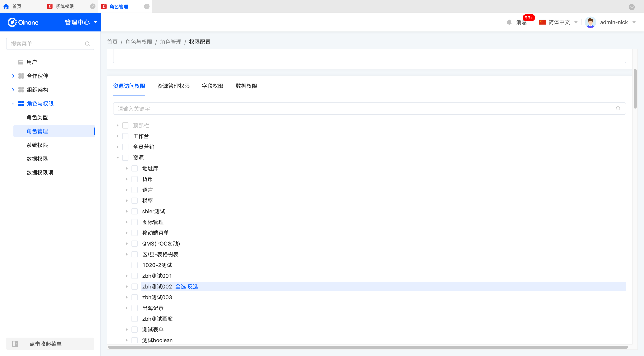Switch to the 数据权限 tab
The image size is (644, 356).
point(246,86)
